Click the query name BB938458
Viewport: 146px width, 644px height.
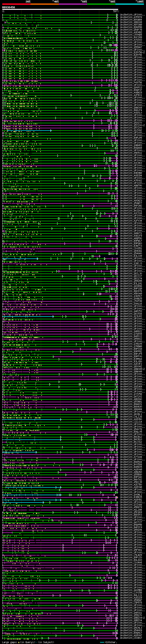pos(8,8)
